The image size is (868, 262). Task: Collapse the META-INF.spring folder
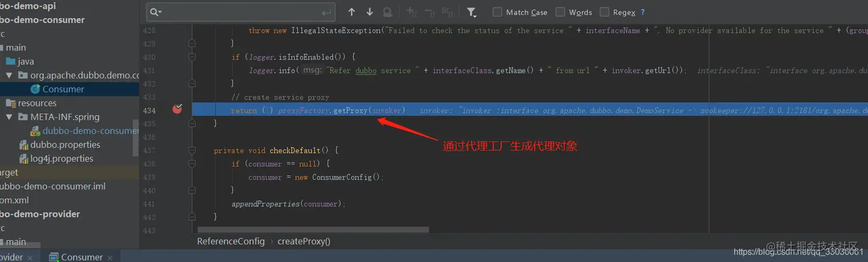pos(9,117)
